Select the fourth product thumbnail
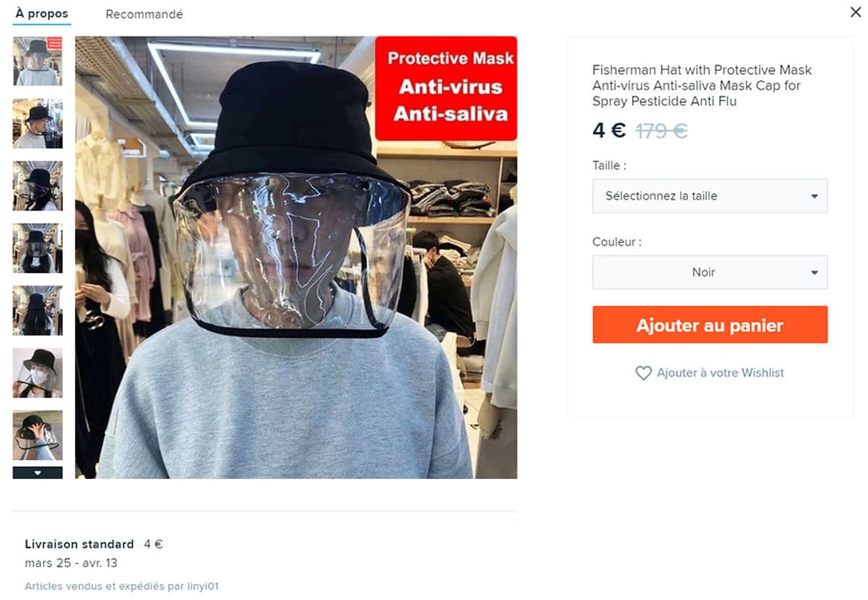 pos(38,248)
